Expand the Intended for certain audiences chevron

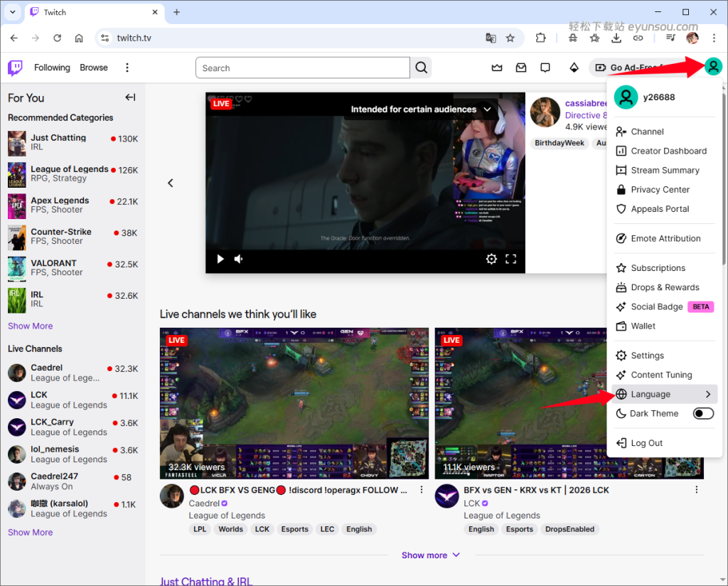tap(487, 110)
